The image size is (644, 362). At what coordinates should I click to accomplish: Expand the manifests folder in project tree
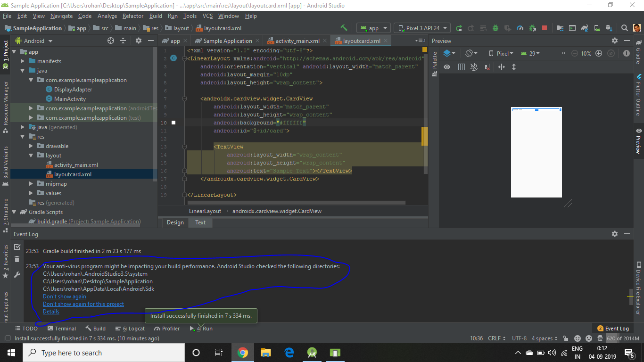23,61
